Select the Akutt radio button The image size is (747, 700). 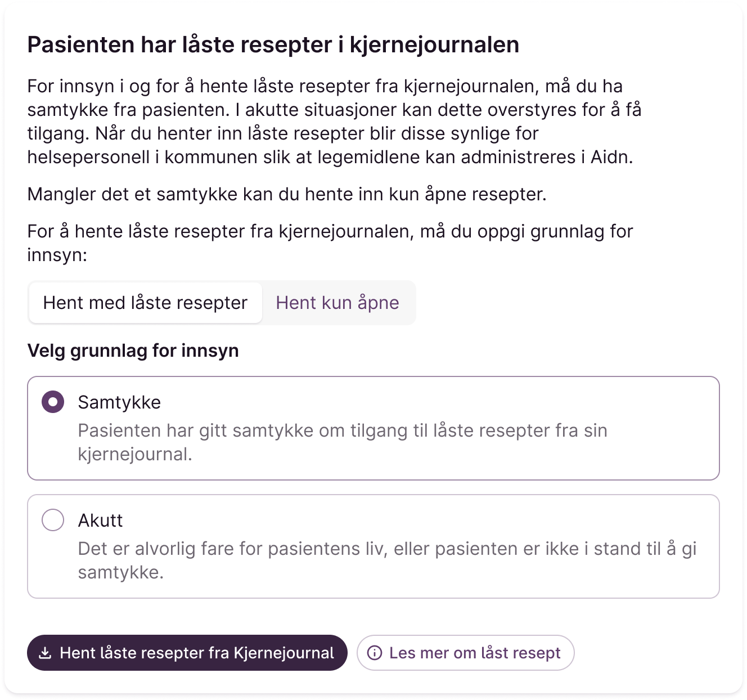[53, 520]
